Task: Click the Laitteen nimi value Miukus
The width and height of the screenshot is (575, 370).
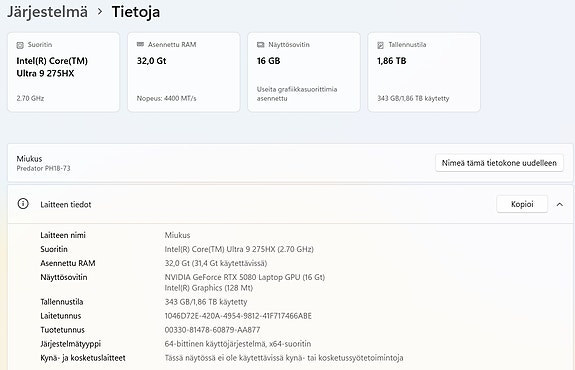Action: tap(177, 235)
